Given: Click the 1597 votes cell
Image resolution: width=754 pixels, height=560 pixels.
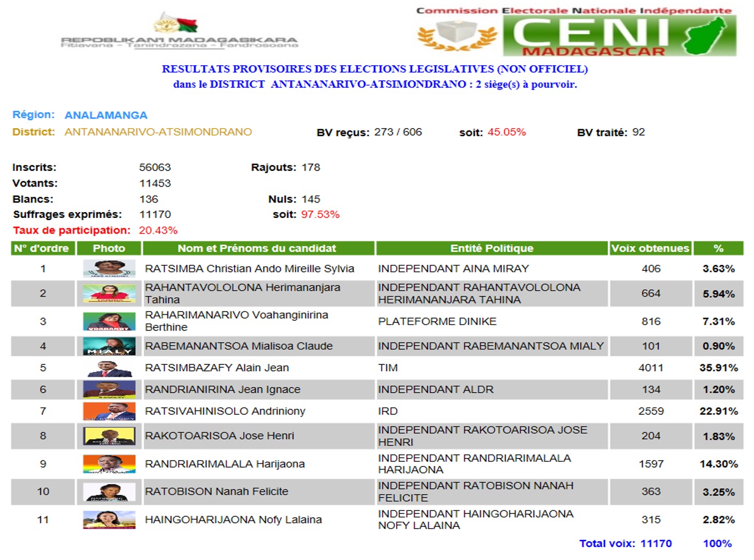Looking at the screenshot, I should click(651, 464).
